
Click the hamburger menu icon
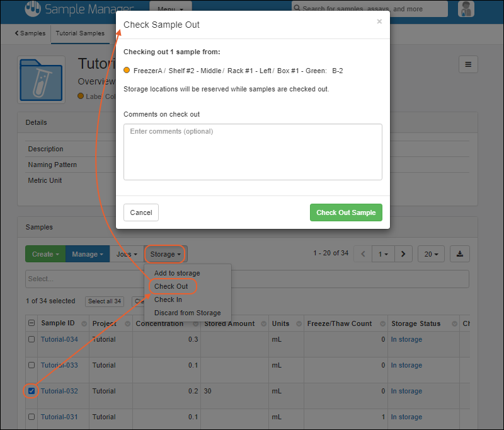click(x=467, y=64)
